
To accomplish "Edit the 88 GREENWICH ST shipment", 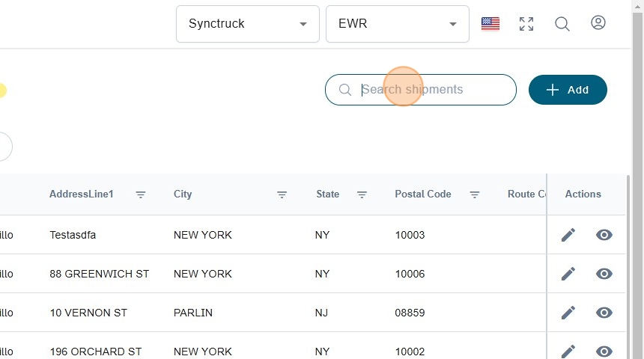I will 568,274.
